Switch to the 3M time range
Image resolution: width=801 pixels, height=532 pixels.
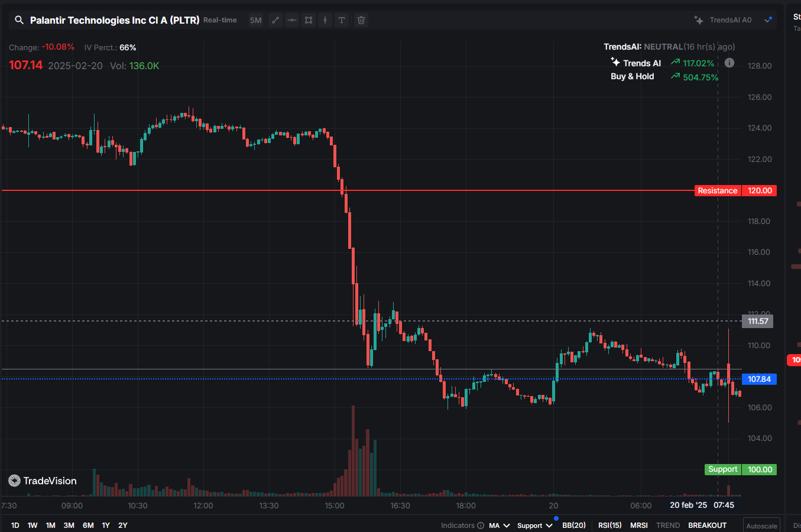pos(69,525)
